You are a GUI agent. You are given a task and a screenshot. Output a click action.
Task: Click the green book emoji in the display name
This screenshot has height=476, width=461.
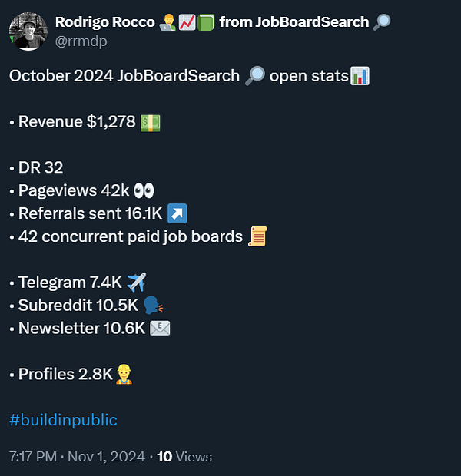click(x=206, y=22)
